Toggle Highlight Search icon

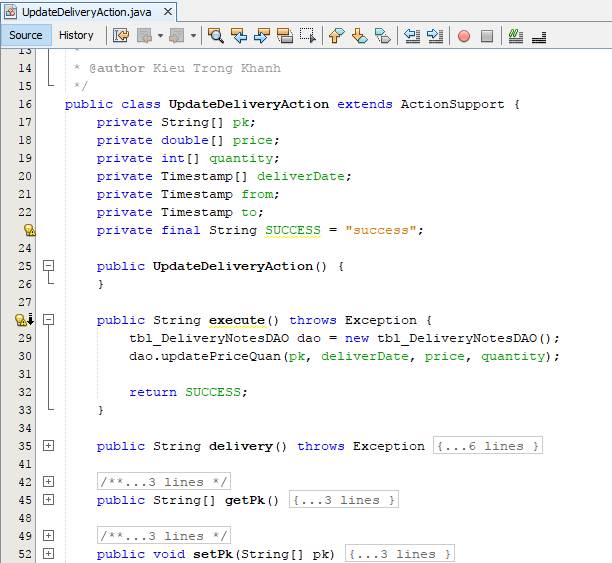pyautogui.click(x=285, y=36)
